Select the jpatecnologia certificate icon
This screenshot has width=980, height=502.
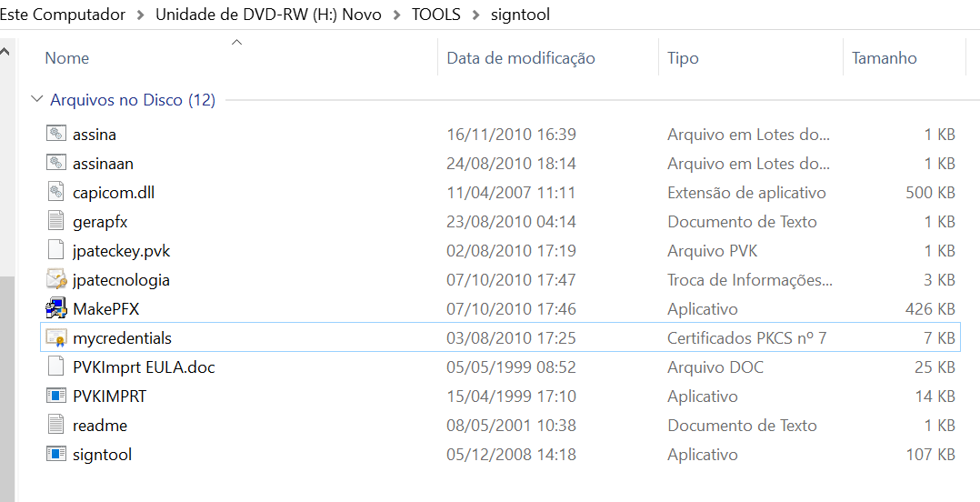click(x=56, y=279)
